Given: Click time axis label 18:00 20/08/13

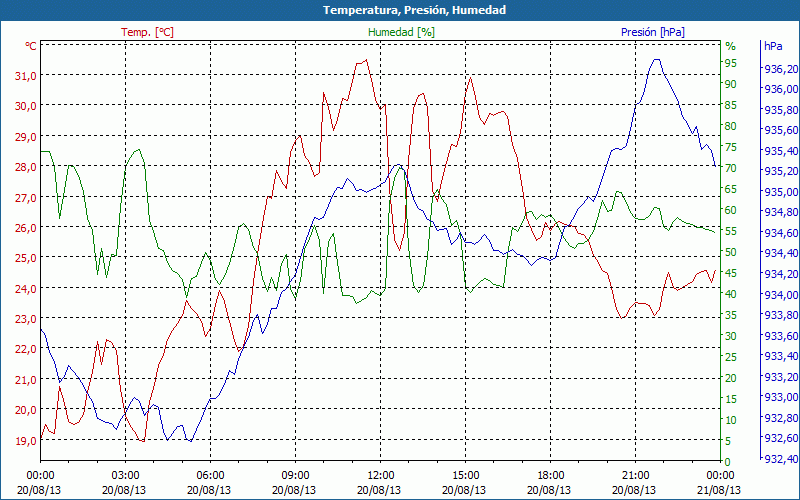Looking at the screenshot, I should [551, 483].
